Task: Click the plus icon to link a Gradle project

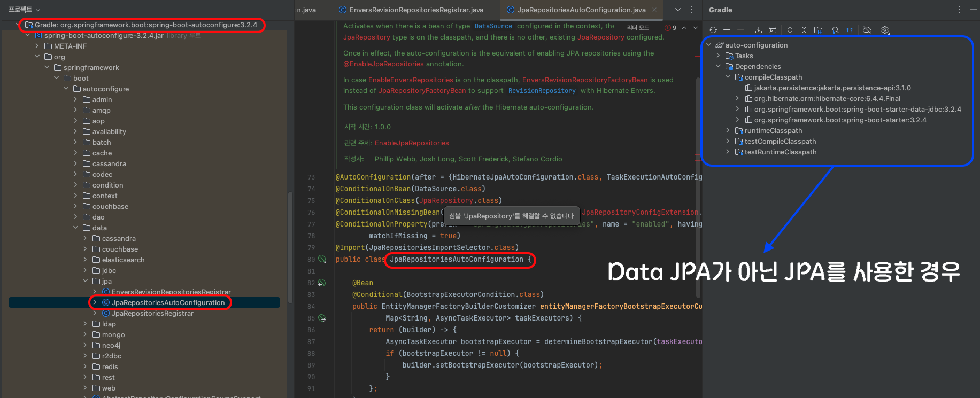Action: pyautogui.click(x=727, y=30)
